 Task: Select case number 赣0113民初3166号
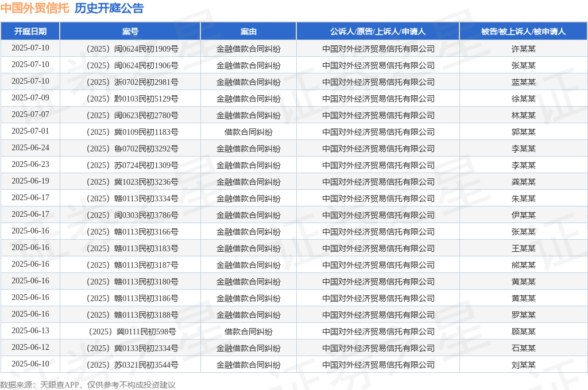click(x=146, y=232)
